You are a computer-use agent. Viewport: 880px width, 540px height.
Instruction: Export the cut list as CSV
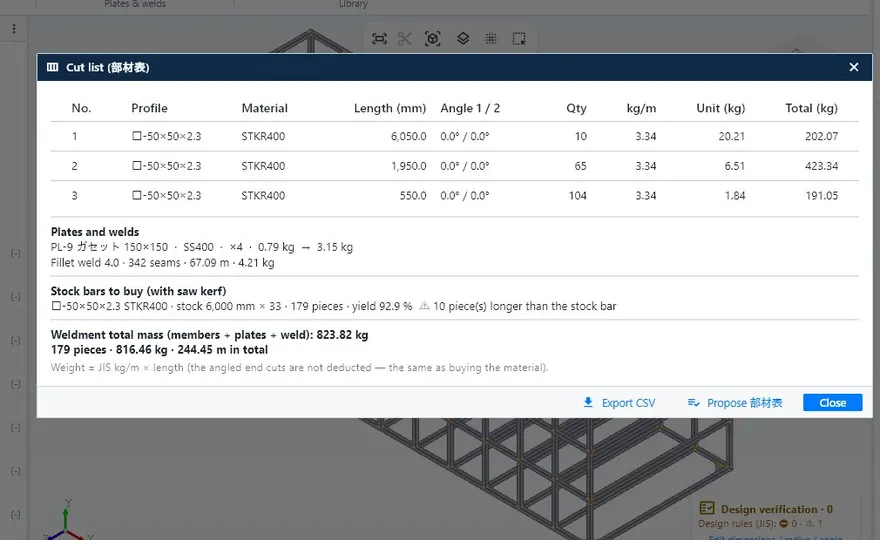coord(619,402)
